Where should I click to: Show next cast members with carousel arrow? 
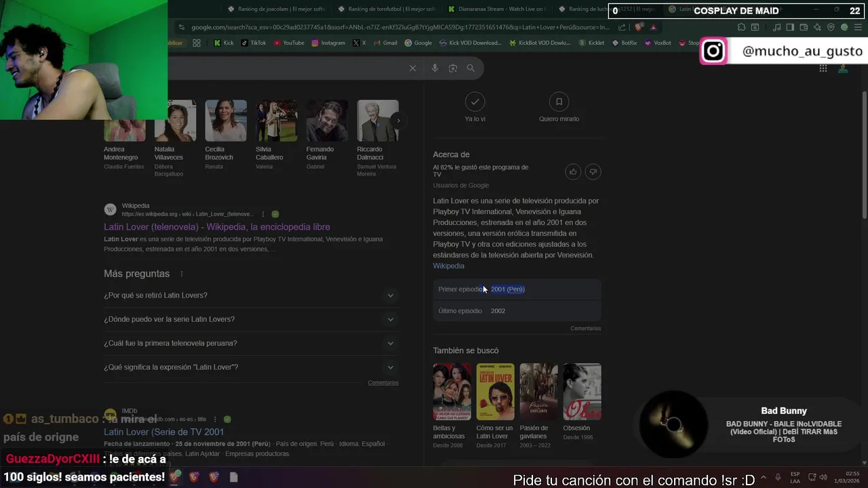(x=398, y=121)
